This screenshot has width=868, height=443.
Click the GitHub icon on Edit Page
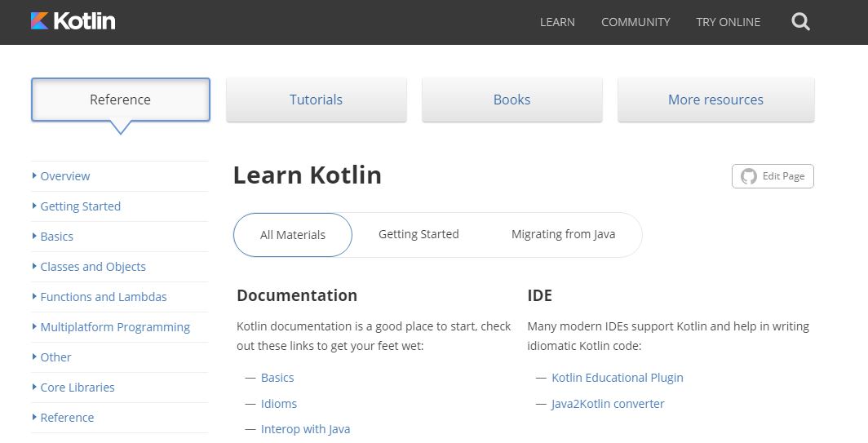748,177
